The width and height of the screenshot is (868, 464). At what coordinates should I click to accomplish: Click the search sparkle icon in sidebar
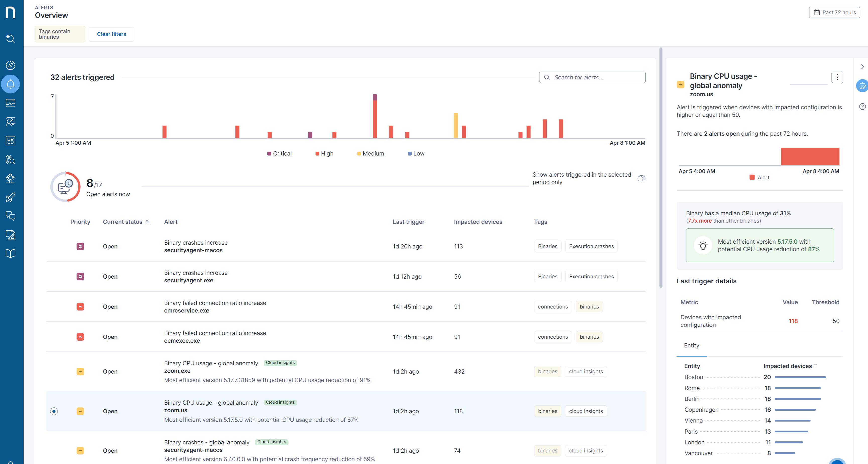pyautogui.click(x=11, y=39)
